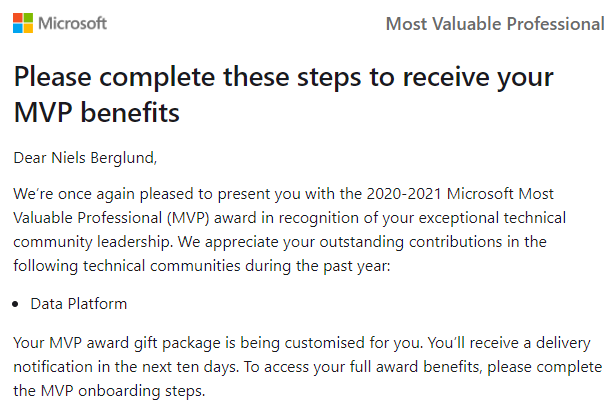Select the Data Platform list item
The image size is (610, 405).
click(79, 304)
